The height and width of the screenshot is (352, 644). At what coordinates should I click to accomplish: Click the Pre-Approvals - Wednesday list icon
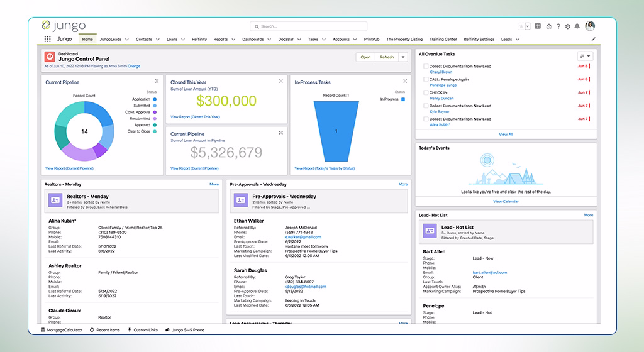pyautogui.click(x=241, y=201)
